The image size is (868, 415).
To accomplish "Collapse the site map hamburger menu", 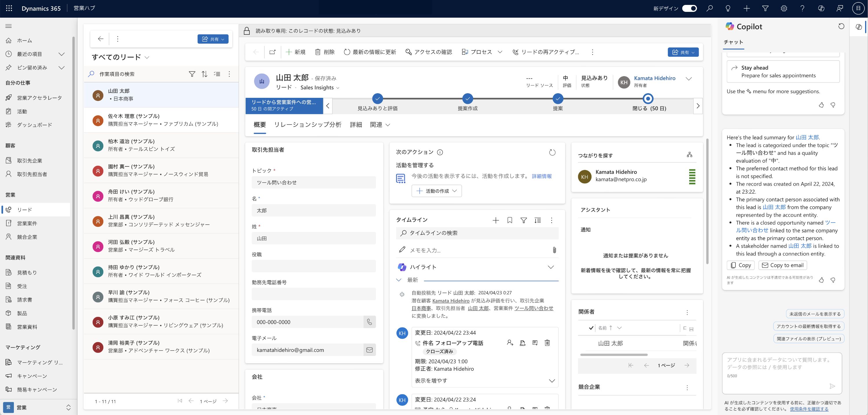I will [9, 26].
